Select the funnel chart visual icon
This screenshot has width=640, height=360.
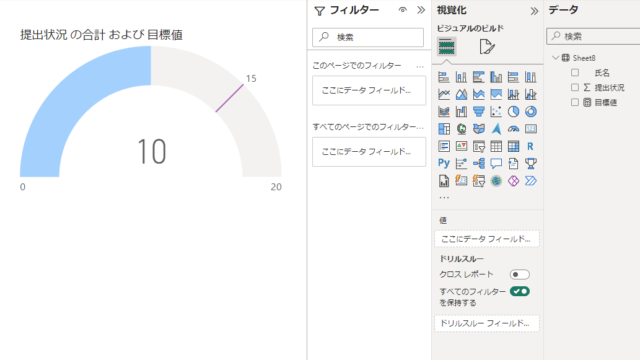(x=478, y=111)
